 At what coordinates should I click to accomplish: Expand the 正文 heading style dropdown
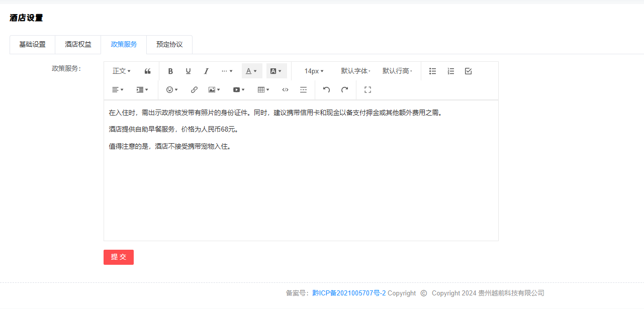click(121, 71)
